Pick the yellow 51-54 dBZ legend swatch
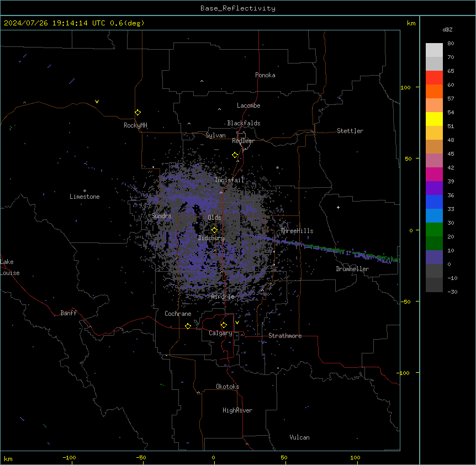The width and height of the screenshot is (476, 465). click(x=434, y=119)
